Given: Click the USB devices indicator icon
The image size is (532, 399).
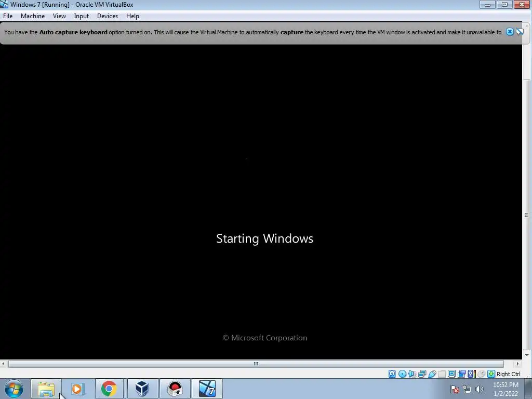Looking at the screenshot, I should [432, 374].
